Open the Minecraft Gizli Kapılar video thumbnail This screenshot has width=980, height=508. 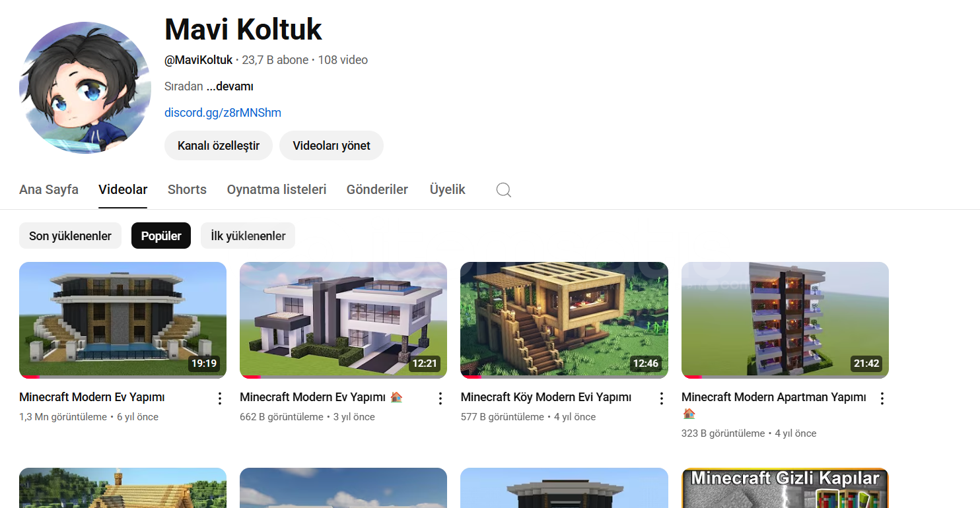pyautogui.click(x=785, y=488)
